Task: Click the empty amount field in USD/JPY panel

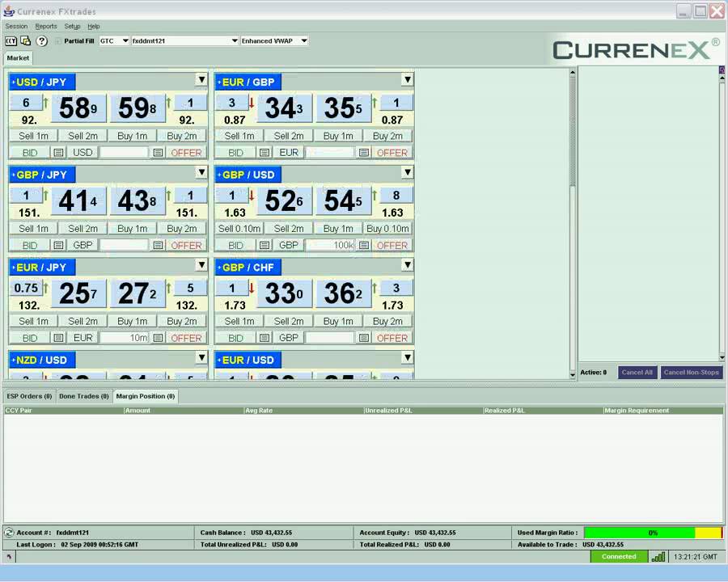Action: click(x=125, y=152)
